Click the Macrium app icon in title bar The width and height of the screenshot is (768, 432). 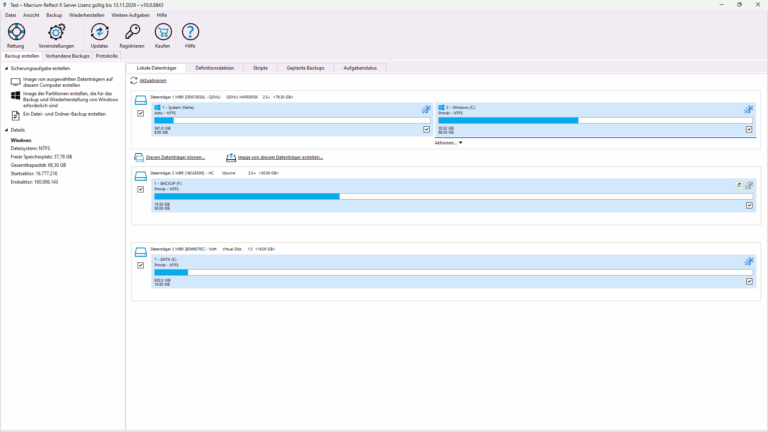point(4,5)
